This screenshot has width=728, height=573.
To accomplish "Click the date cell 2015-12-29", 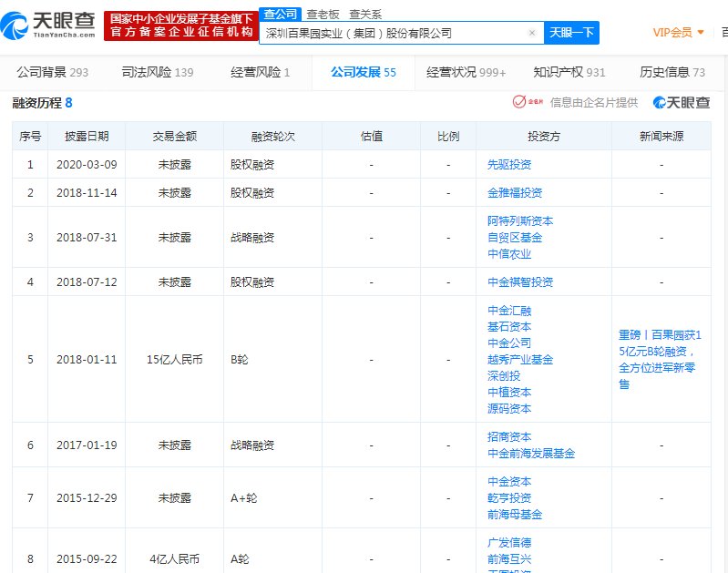I will pyautogui.click(x=87, y=498).
